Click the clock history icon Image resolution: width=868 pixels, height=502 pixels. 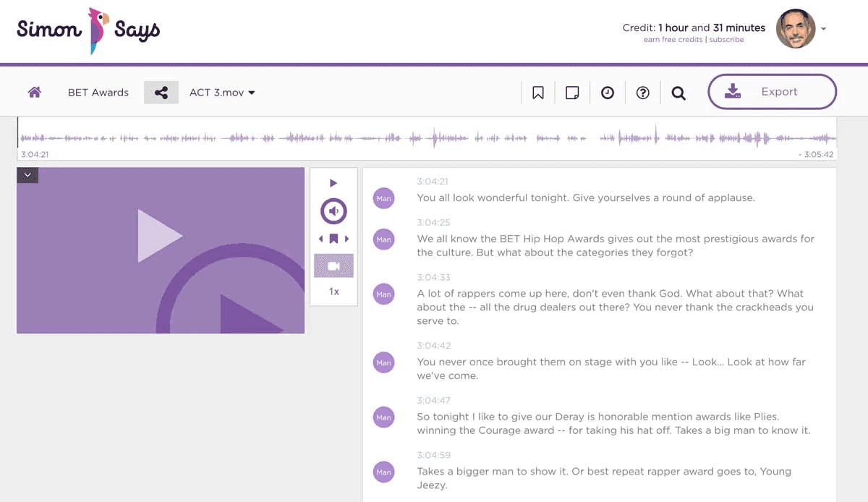click(x=608, y=93)
